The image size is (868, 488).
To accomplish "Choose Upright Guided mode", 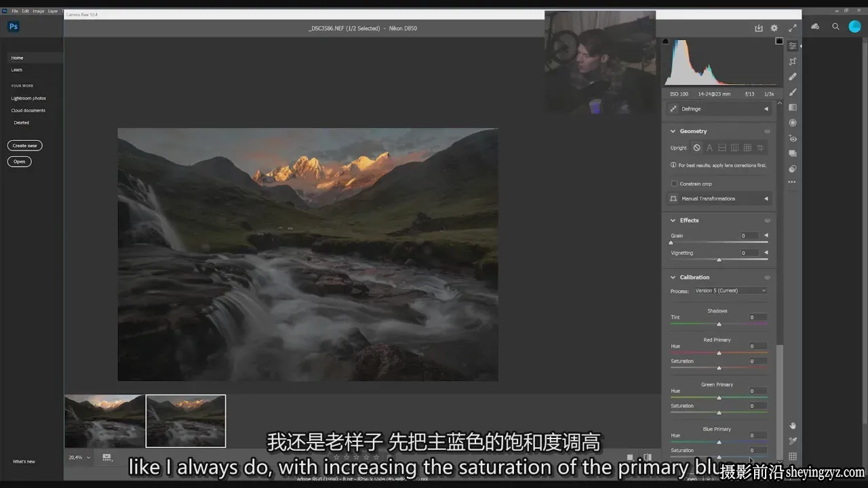I will [760, 148].
